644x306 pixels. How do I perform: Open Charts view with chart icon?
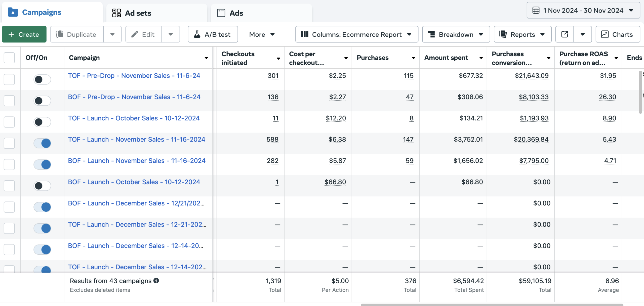618,34
